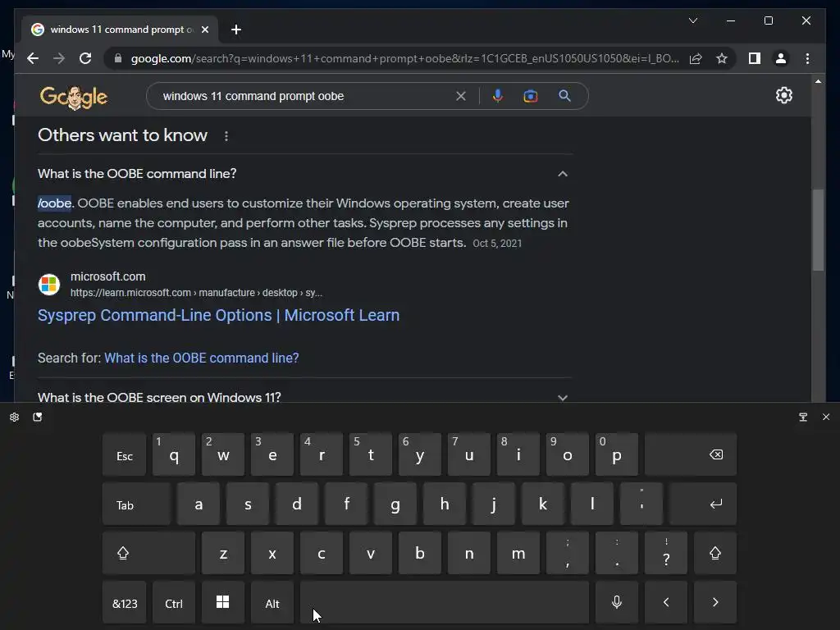Tap the p key
This screenshot has height=630, width=840.
(x=617, y=454)
